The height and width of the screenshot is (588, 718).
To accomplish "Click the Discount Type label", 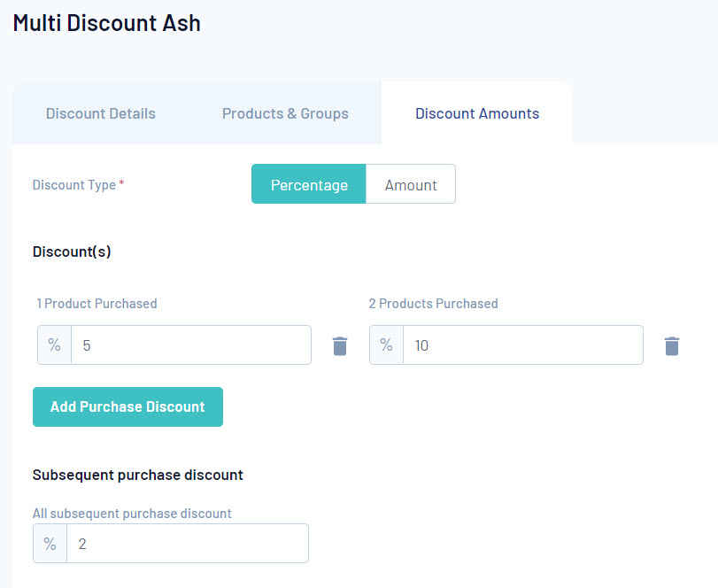I will pyautogui.click(x=74, y=185).
